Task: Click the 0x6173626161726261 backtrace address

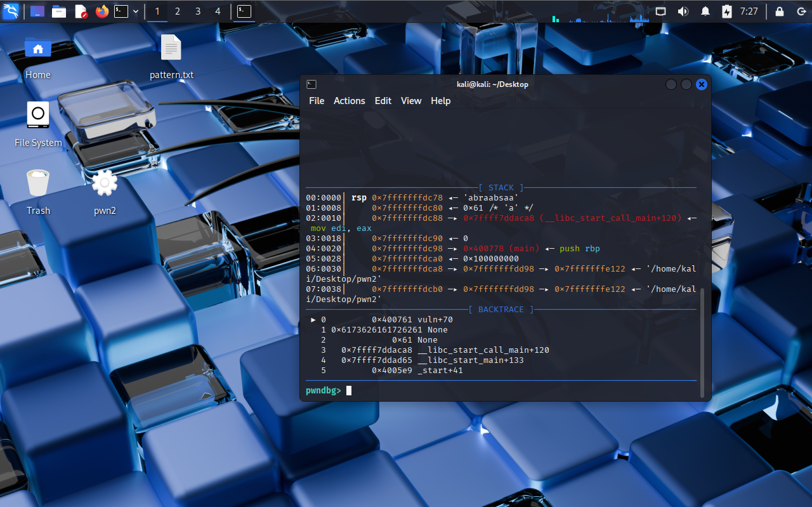Action: pos(377,330)
